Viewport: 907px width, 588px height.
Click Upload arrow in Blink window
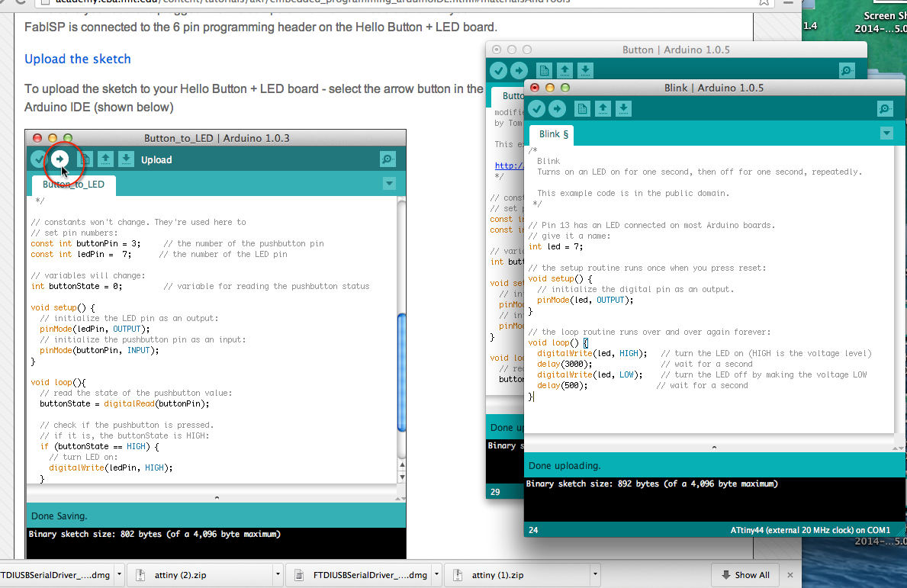[x=557, y=109]
